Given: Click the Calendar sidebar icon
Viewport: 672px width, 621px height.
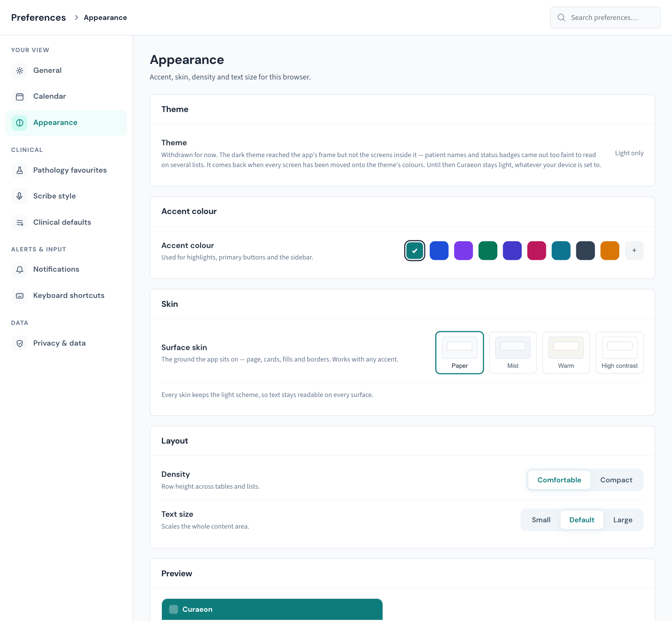Looking at the screenshot, I should [20, 96].
